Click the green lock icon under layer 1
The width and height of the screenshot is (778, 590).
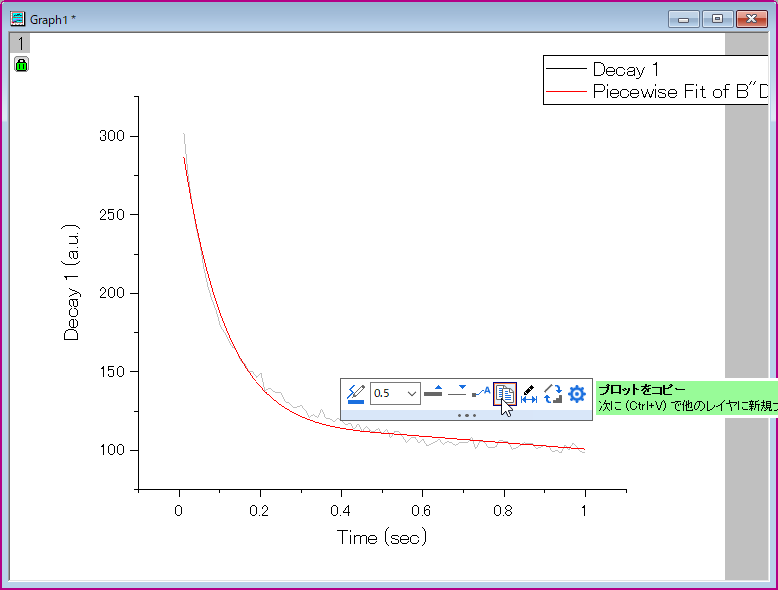pyautogui.click(x=21, y=65)
